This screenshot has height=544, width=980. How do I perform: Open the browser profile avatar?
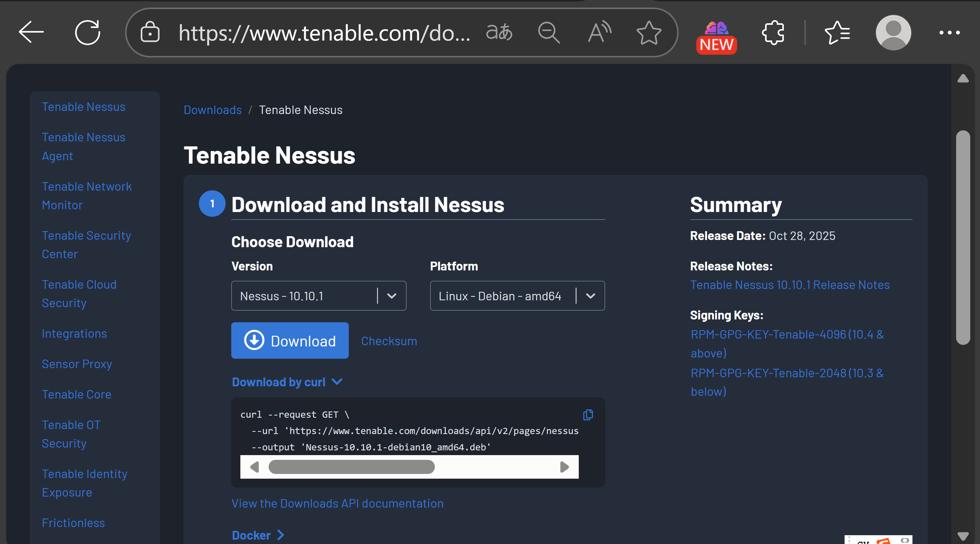click(x=893, y=33)
